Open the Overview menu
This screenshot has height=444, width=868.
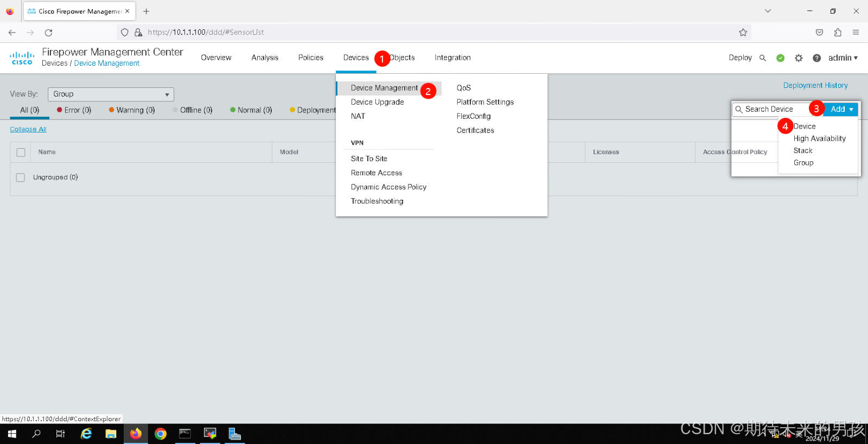(216, 58)
